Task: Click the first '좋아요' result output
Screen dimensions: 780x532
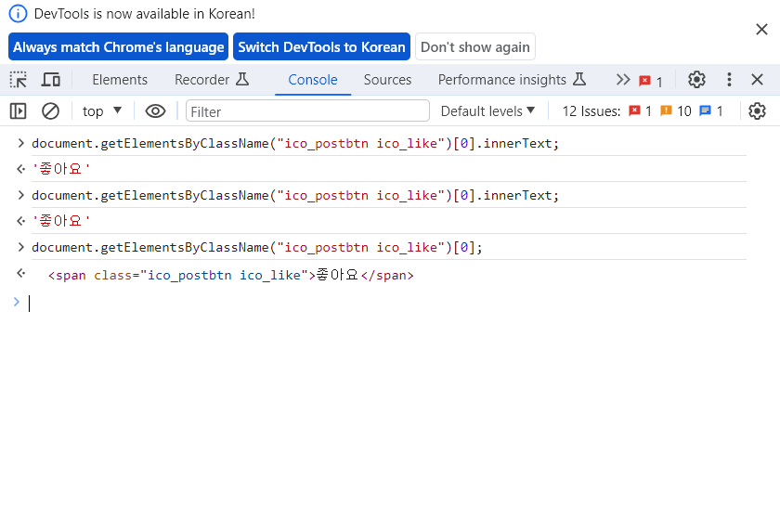Action: click(x=61, y=169)
